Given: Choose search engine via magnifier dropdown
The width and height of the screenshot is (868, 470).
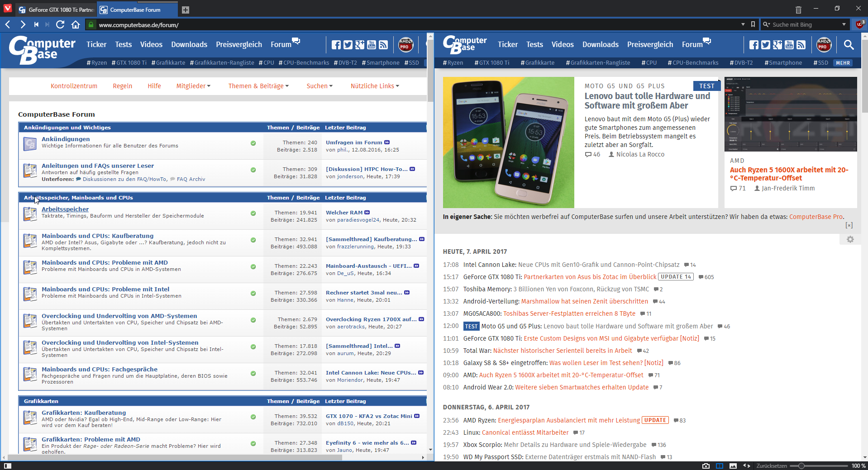Looking at the screenshot, I should pos(766,24).
